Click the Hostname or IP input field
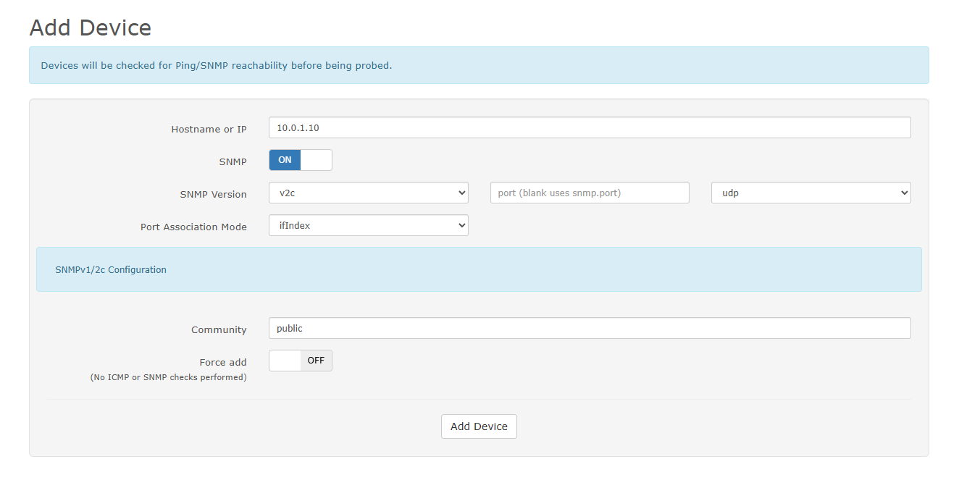 click(589, 127)
